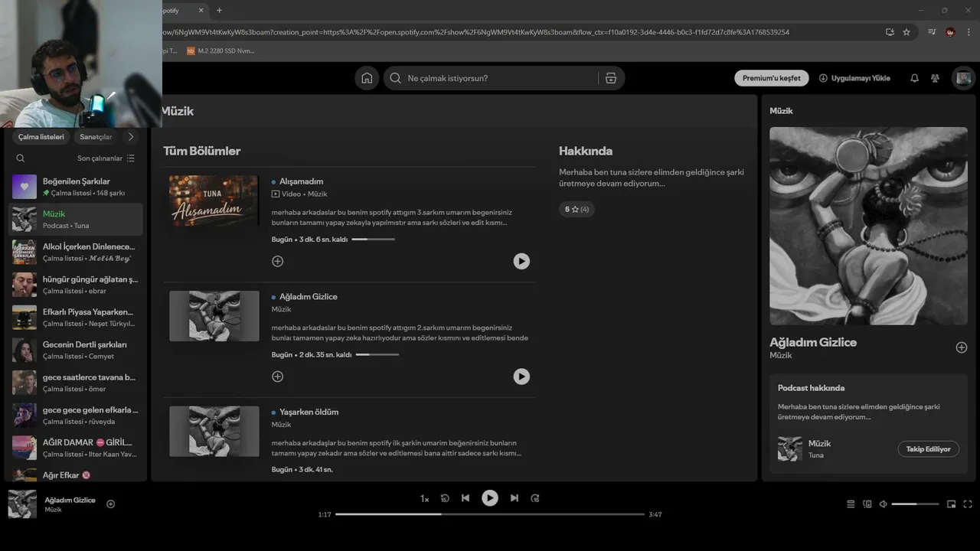Open the queue icon
The image size is (980, 551).
(851, 504)
